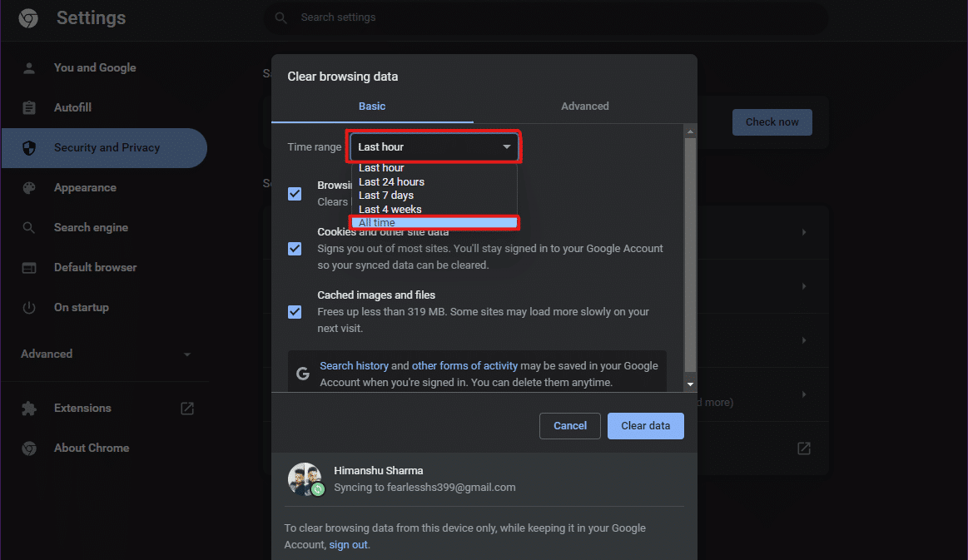The image size is (968, 560).
Task: Click the About Chrome logo icon
Action: point(29,448)
